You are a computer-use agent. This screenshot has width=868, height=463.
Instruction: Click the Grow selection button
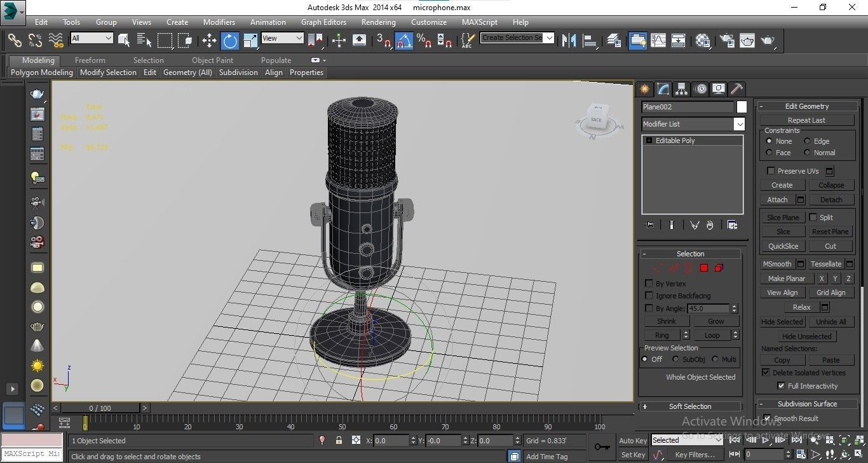click(x=716, y=321)
